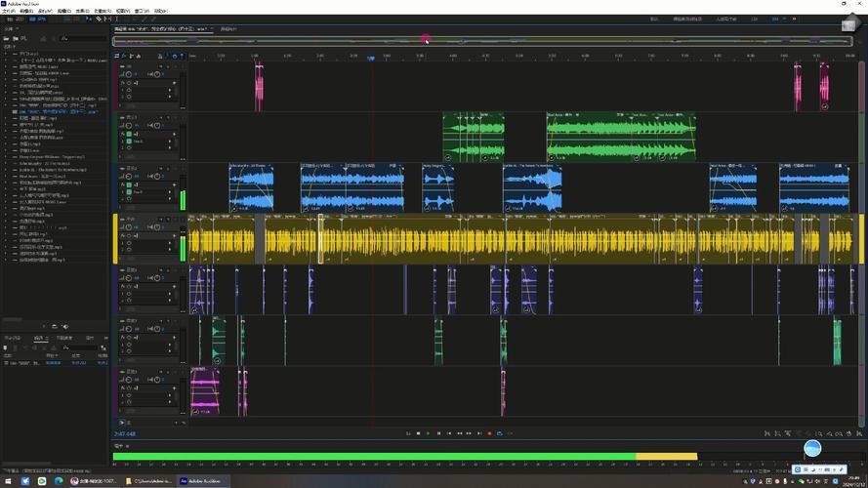The width and height of the screenshot is (868, 488).
Task: Select the Move tool in the toolbar
Action: [89, 19]
